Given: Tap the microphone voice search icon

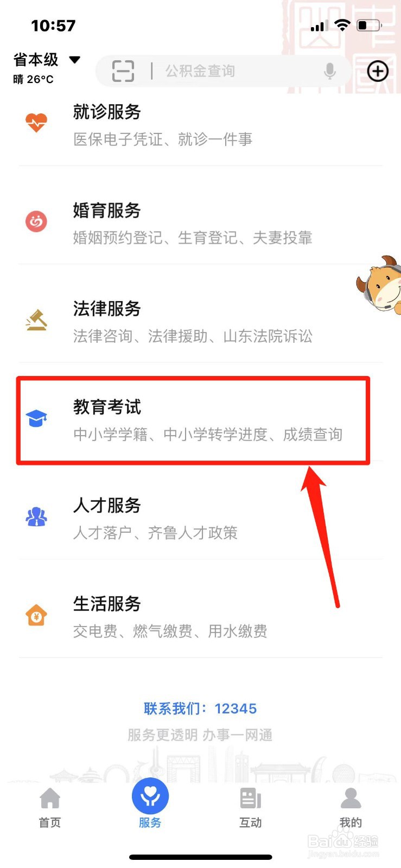Looking at the screenshot, I should point(329,71).
